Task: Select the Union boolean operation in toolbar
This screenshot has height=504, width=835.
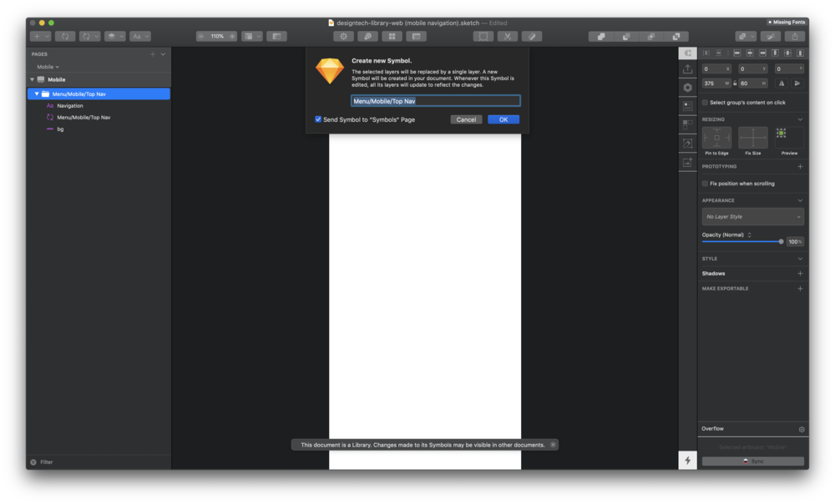Action: pyautogui.click(x=601, y=36)
